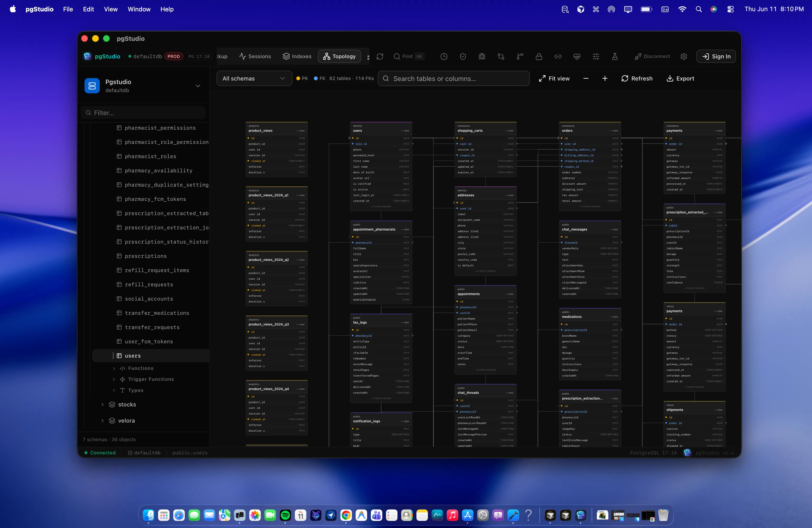The height and width of the screenshot is (528, 812).
Task: Click the chat_messages table card header
Action: pyautogui.click(x=590, y=227)
